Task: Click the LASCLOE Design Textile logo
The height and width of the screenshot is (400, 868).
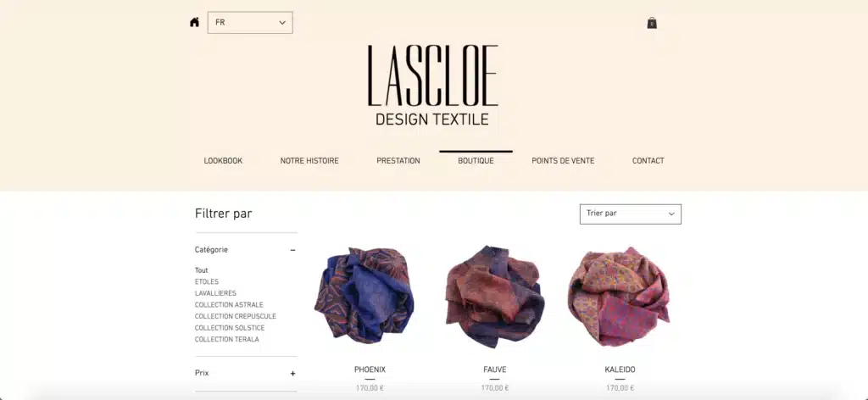Action: [x=432, y=86]
